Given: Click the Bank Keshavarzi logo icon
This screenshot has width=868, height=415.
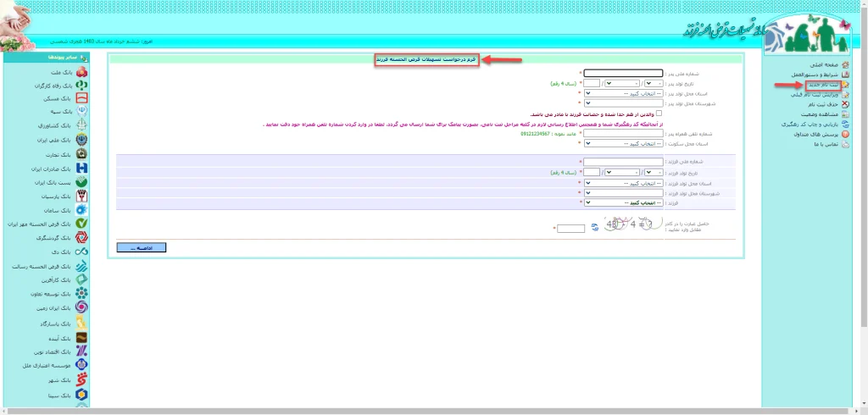Looking at the screenshot, I should (x=81, y=125).
